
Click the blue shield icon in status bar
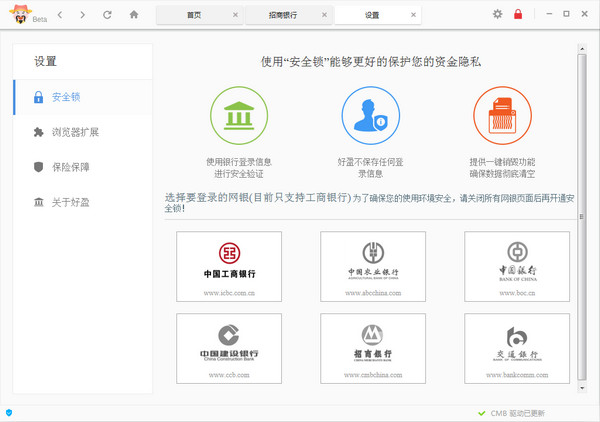pyautogui.click(x=9, y=412)
